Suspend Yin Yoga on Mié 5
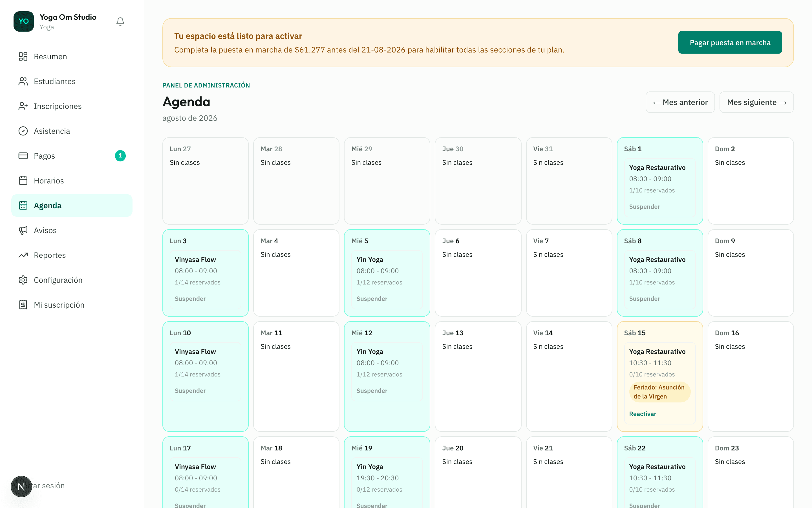 [x=371, y=299]
